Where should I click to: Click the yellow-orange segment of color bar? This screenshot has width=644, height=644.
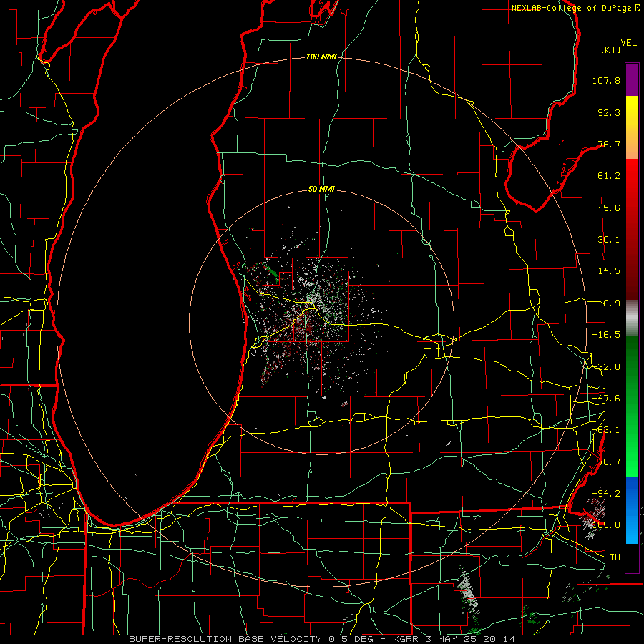point(632,127)
